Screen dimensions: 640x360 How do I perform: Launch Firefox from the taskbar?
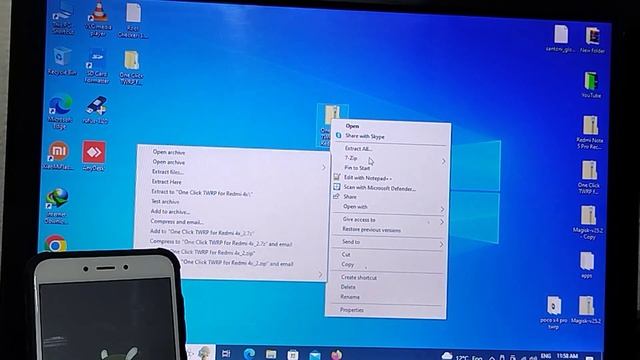coord(336,354)
